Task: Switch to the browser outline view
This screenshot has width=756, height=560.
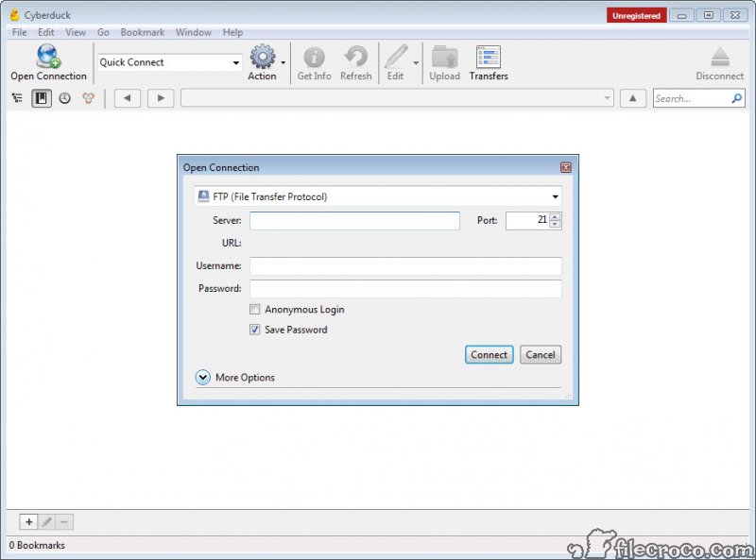Action: [17, 98]
